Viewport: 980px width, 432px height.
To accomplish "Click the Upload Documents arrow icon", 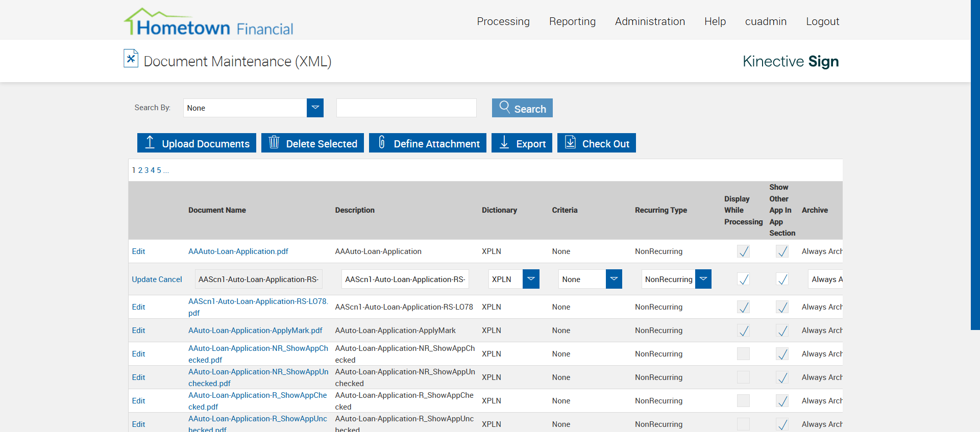I will [150, 142].
